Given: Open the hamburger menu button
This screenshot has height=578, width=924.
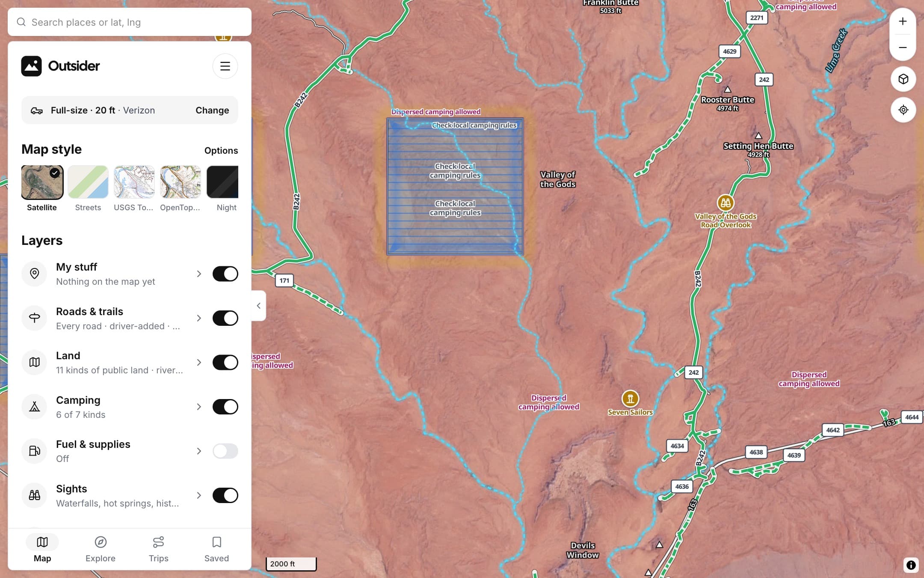Looking at the screenshot, I should (225, 66).
